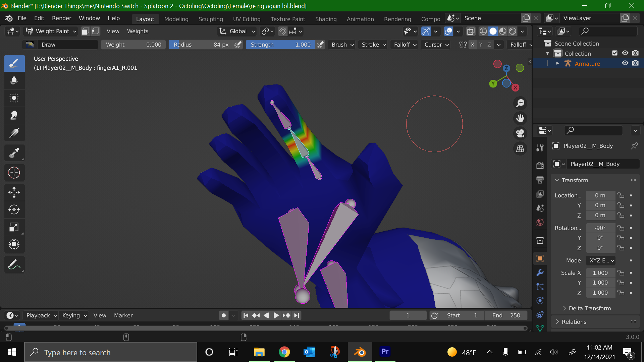This screenshot has width=644, height=362.
Task: Open Chrome from the Windows taskbar
Action: pos(284,352)
